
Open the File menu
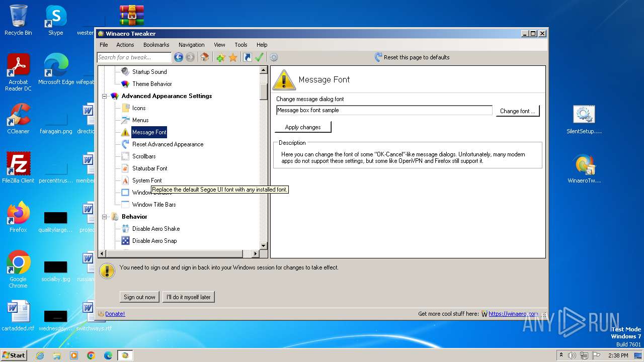(104, 45)
